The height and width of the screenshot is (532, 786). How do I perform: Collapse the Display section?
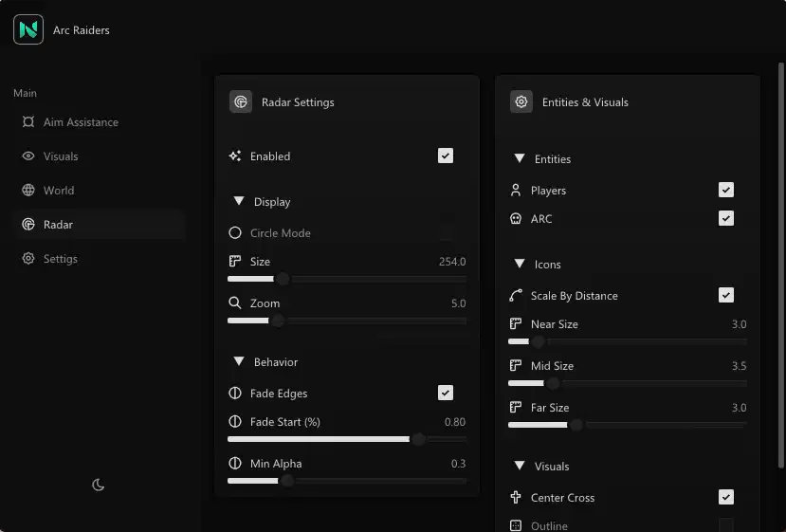pos(239,202)
